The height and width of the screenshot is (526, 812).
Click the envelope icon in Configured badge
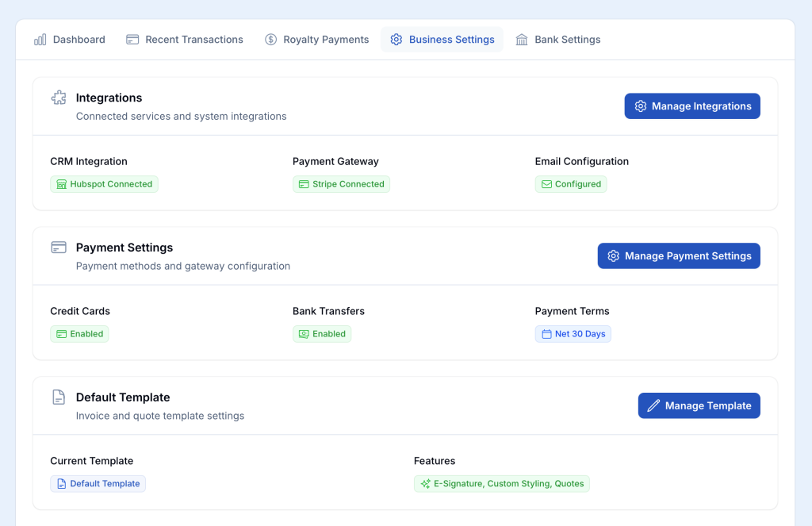click(546, 184)
